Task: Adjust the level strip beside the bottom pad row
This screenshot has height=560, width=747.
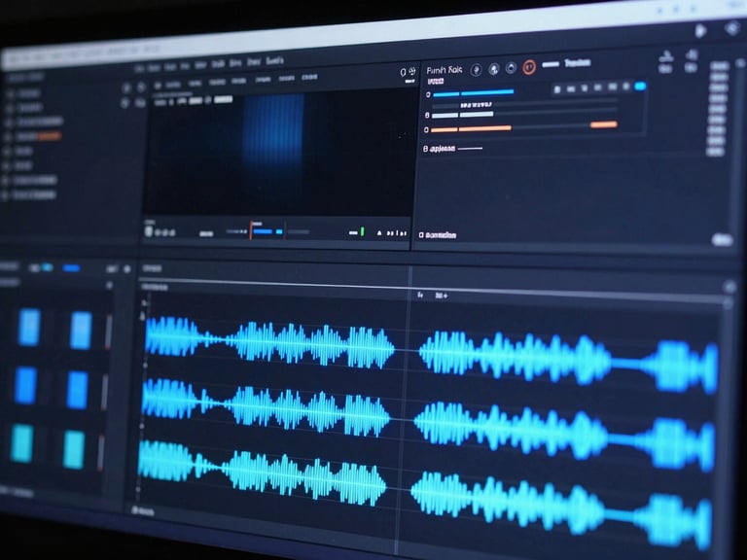Action: point(100,453)
